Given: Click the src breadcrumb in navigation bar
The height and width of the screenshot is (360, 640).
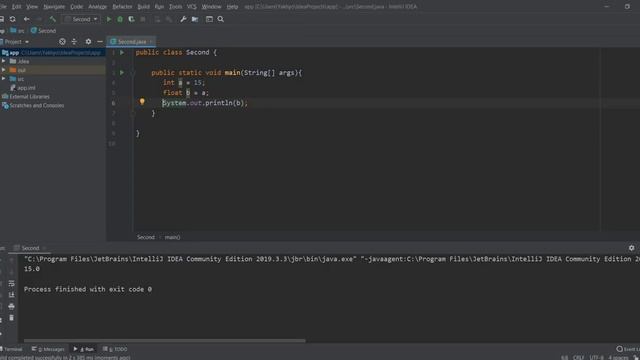Looking at the screenshot, I should pos(17,31).
